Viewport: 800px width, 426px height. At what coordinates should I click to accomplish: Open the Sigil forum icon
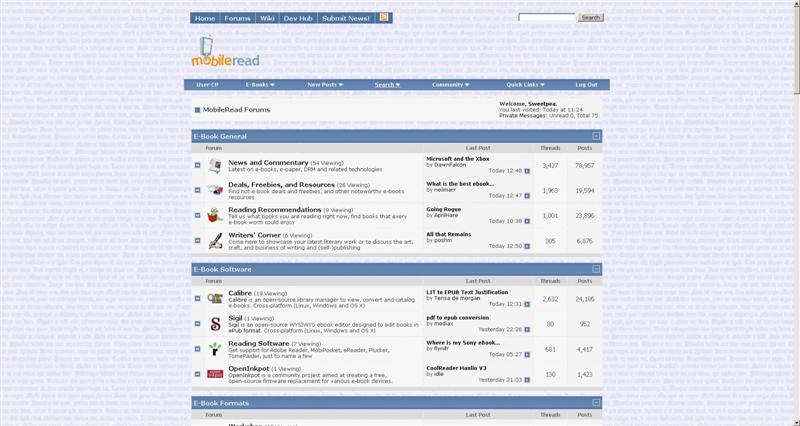[x=215, y=323]
